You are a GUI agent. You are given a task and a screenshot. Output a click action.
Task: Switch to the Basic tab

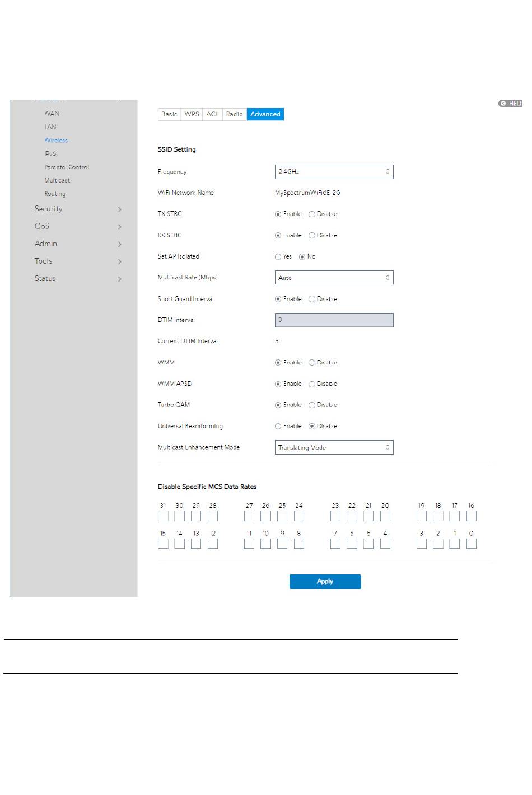pyautogui.click(x=169, y=114)
